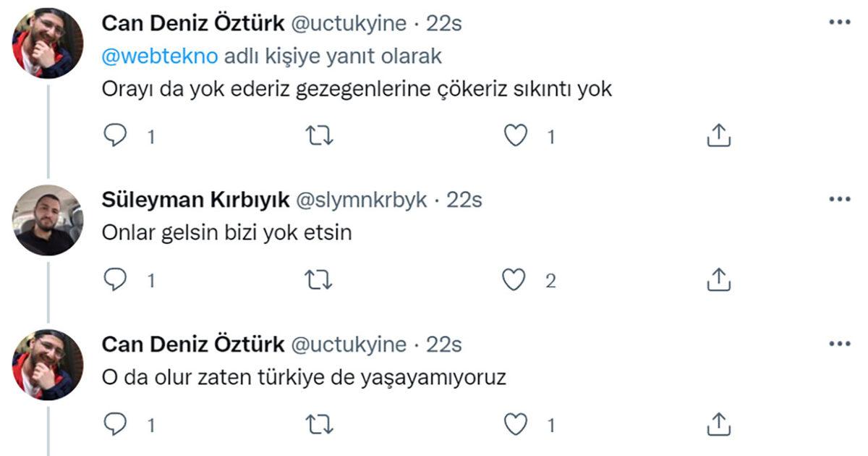Image resolution: width=868 pixels, height=456 pixels.
Task: Open the @webtekno mention link
Action: point(159,56)
